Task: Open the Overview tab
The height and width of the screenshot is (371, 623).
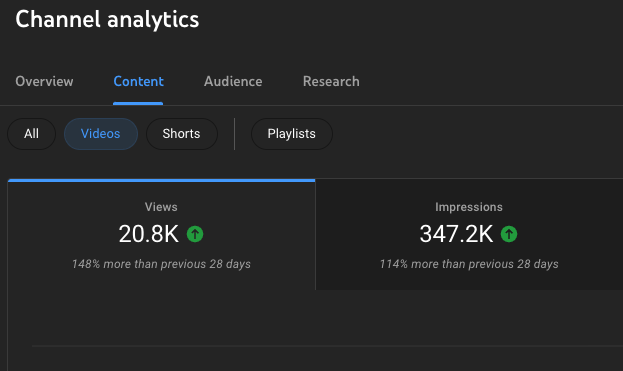Action: click(x=44, y=81)
